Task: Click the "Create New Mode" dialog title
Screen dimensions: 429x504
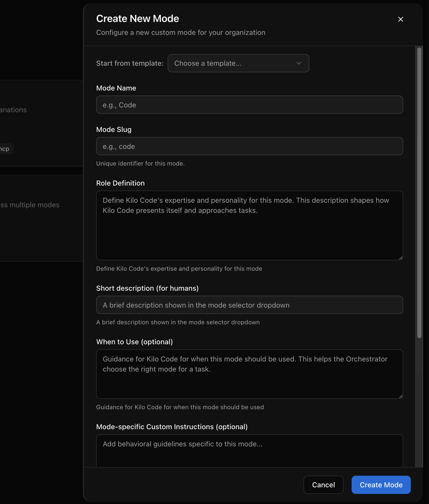Action: [138, 18]
